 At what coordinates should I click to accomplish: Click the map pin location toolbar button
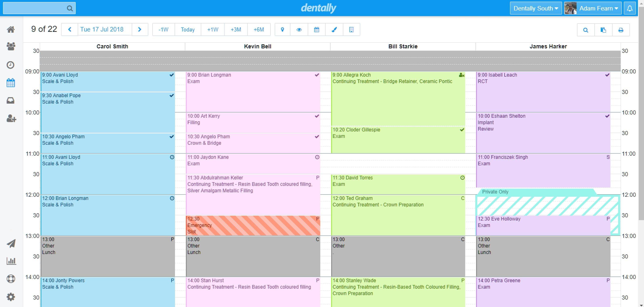[x=282, y=30]
